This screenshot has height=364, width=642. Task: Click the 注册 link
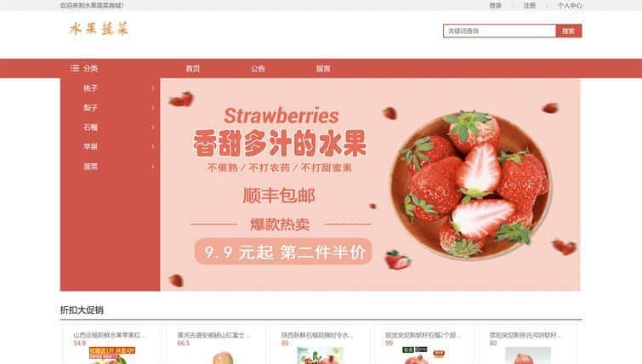[x=530, y=5]
